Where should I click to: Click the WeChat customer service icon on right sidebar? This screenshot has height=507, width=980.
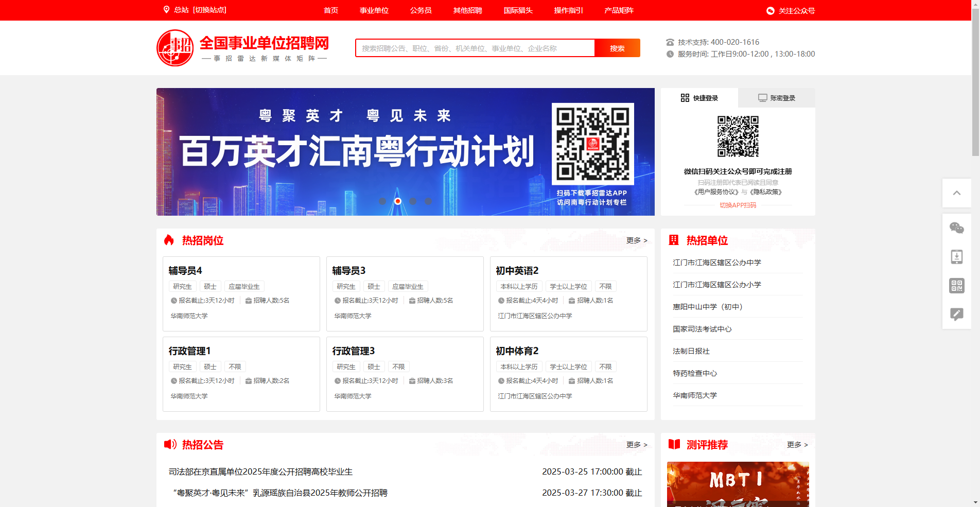(957, 226)
